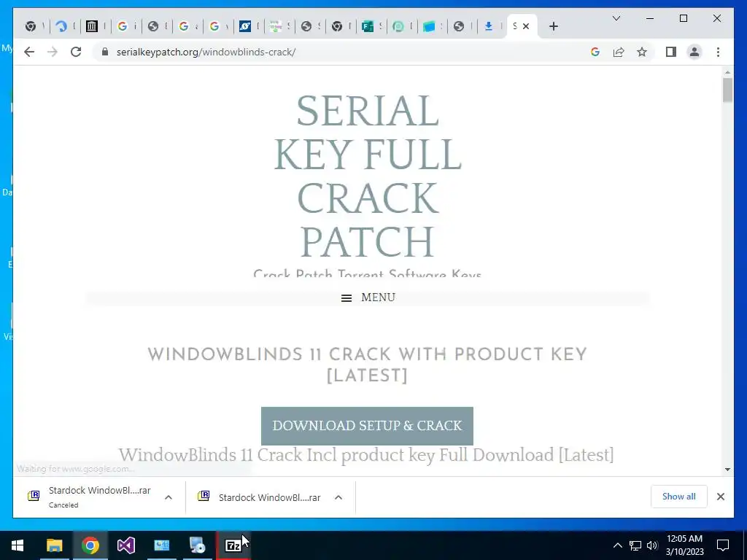Viewport: 747px width, 560px height.
Task: Switch to the teal folder icon tab
Action: click(x=429, y=27)
